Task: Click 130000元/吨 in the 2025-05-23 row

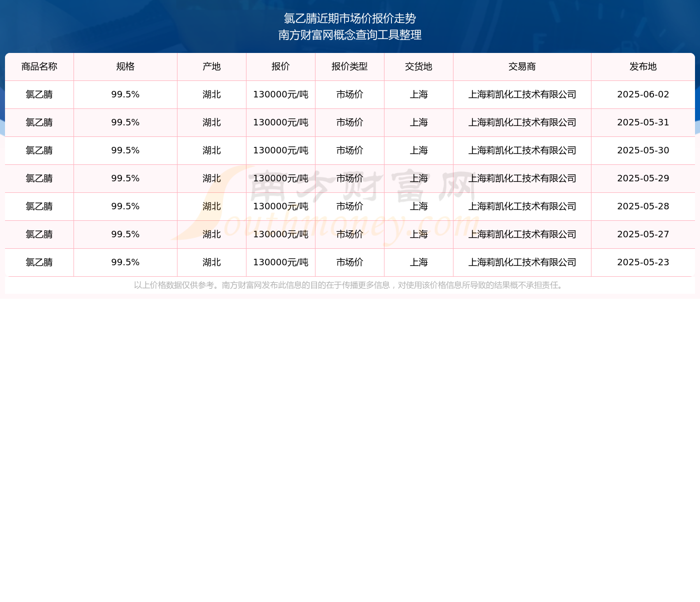Action: [x=280, y=262]
